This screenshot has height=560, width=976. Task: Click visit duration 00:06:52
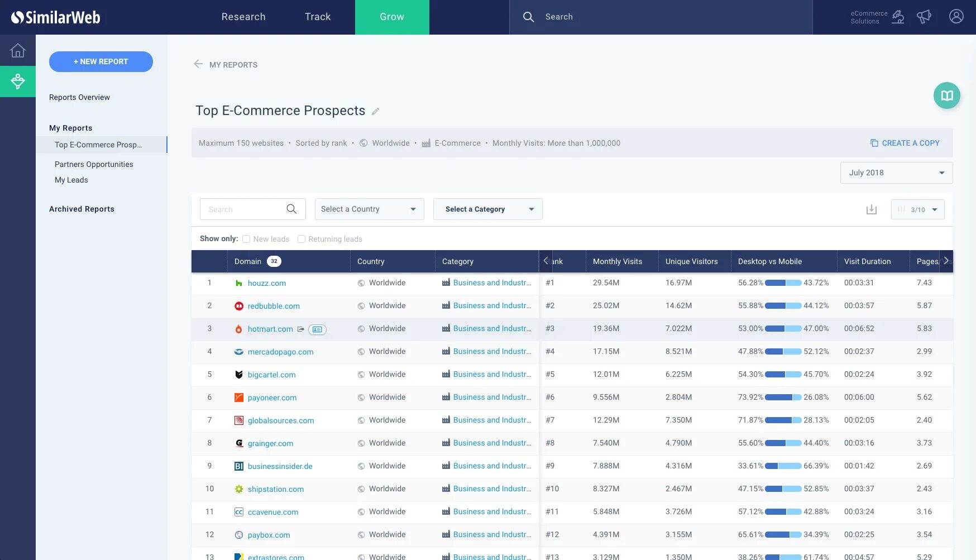tap(859, 329)
